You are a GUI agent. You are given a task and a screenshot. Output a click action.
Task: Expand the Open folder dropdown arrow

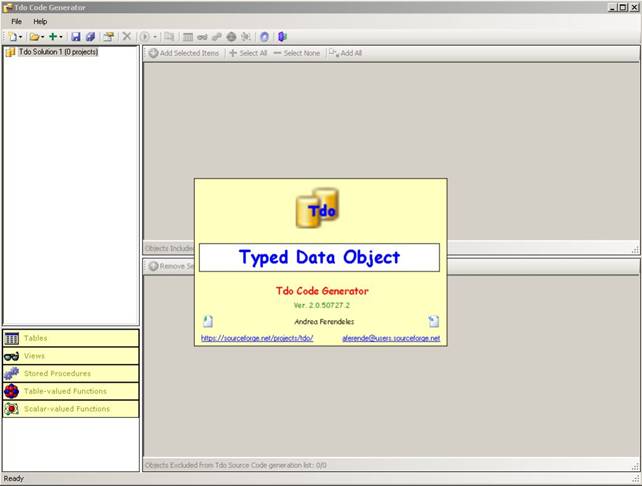[43, 37]
